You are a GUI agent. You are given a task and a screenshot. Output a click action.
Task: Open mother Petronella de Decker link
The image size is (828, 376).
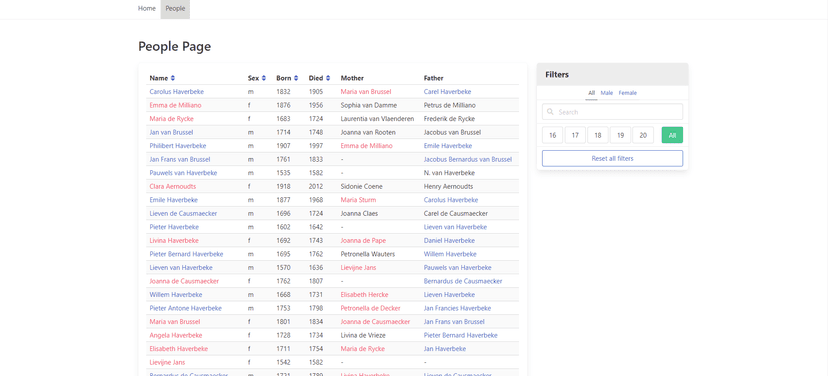371,308
